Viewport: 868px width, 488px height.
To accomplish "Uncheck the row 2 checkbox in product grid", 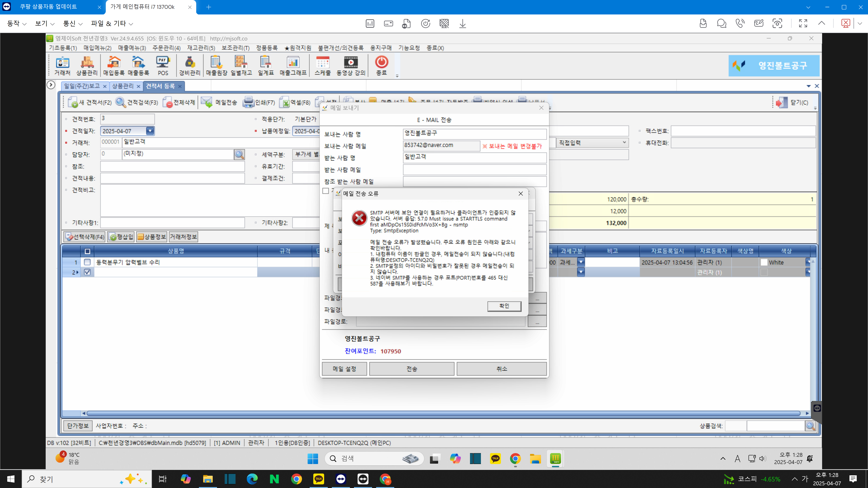I will [x=87, y=272].
